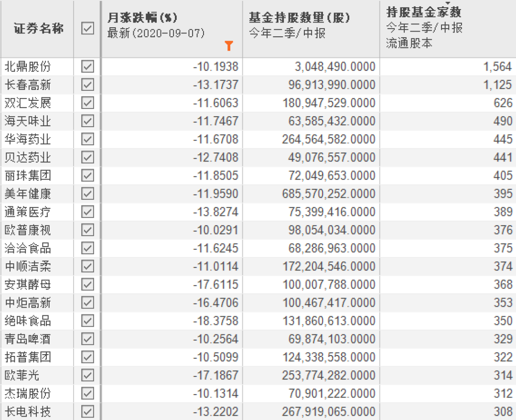The width and height of the screenshot is (516, 420).
Task: Click the holdings value 3,048,490.0000
Action: click(335, 66)
